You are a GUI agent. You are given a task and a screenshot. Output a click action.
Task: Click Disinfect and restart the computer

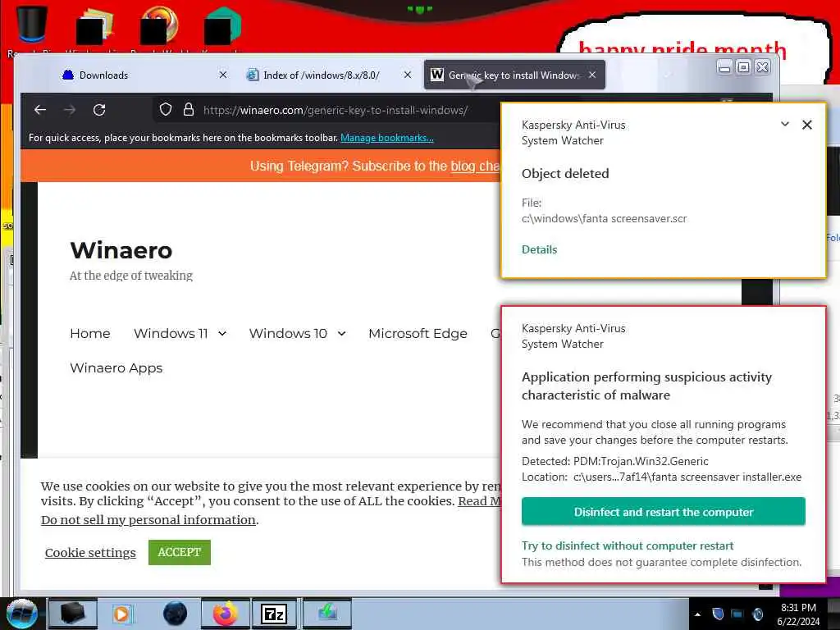(663, 512)
